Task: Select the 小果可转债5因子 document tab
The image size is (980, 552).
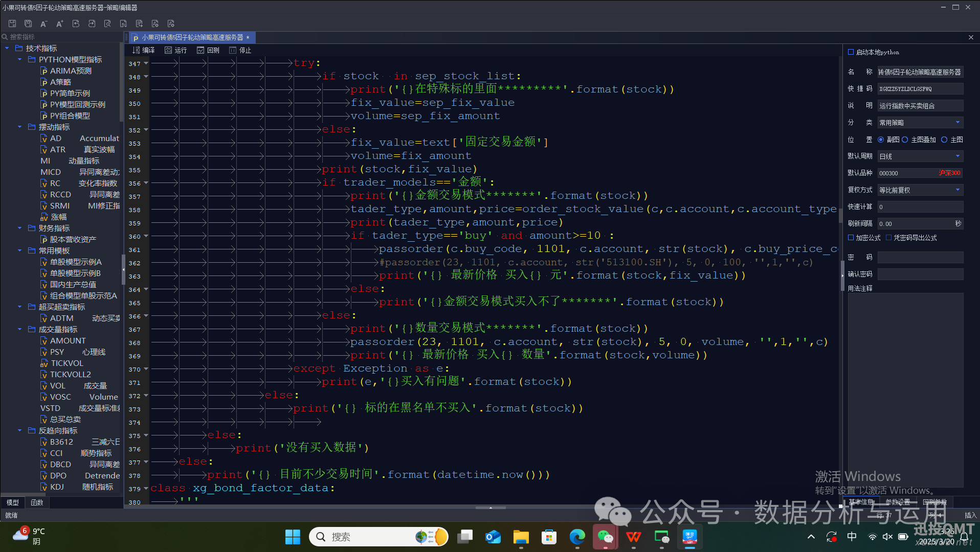Action: (x=192, y=37)
